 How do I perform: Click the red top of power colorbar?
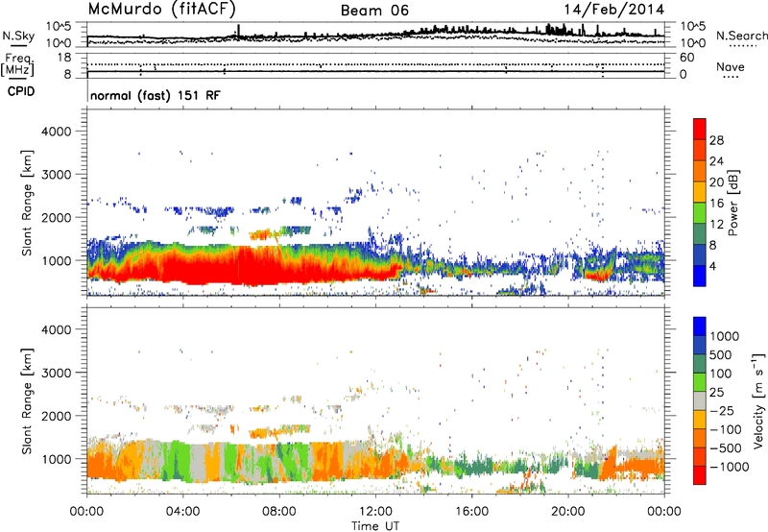coord(700,130)
